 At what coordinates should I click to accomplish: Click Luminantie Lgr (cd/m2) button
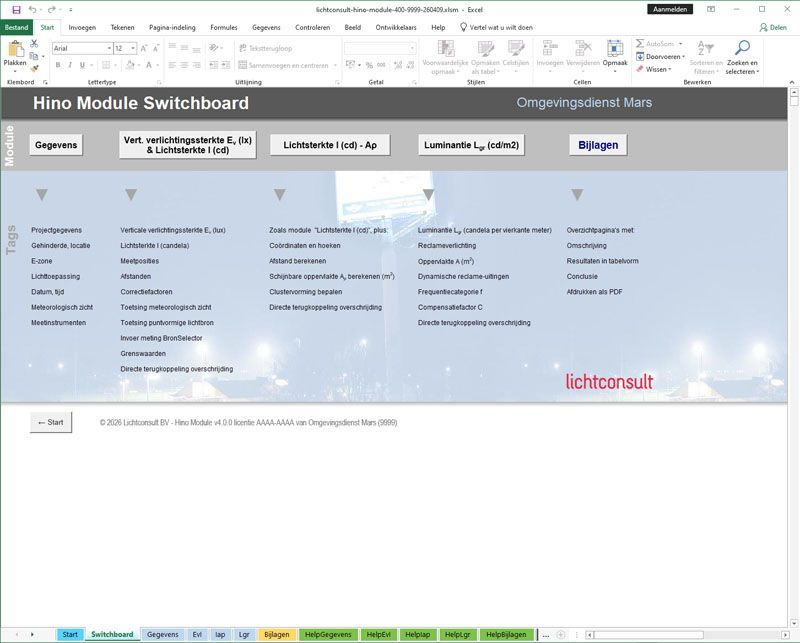[x=471, y=145]
